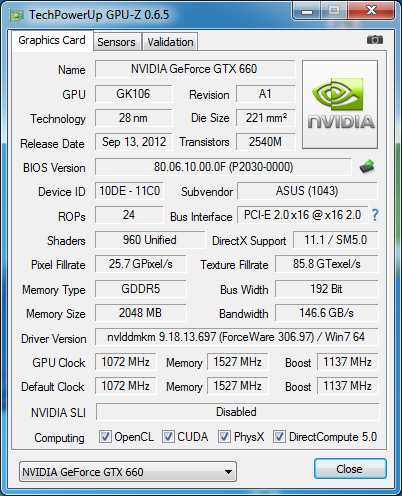
Task: Click the Computing label text
Action: click(59, 438)
